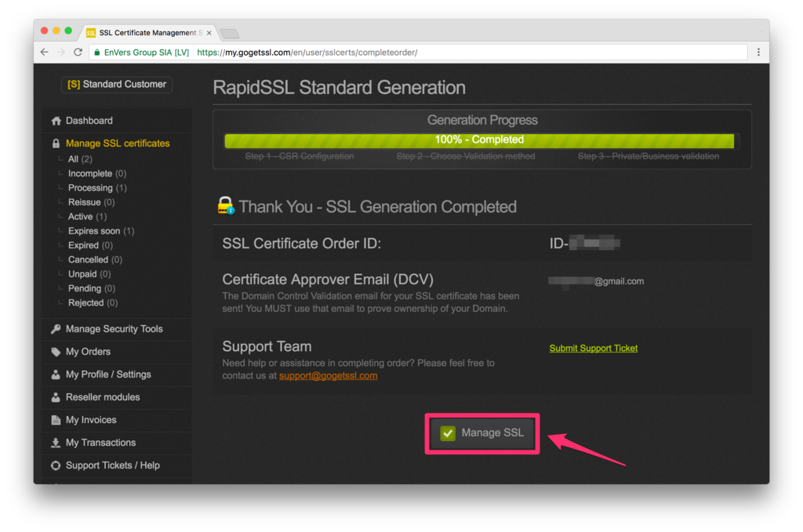Click the download icon for My Transactions
Viewport: 803px width, 532px height.
56,443
